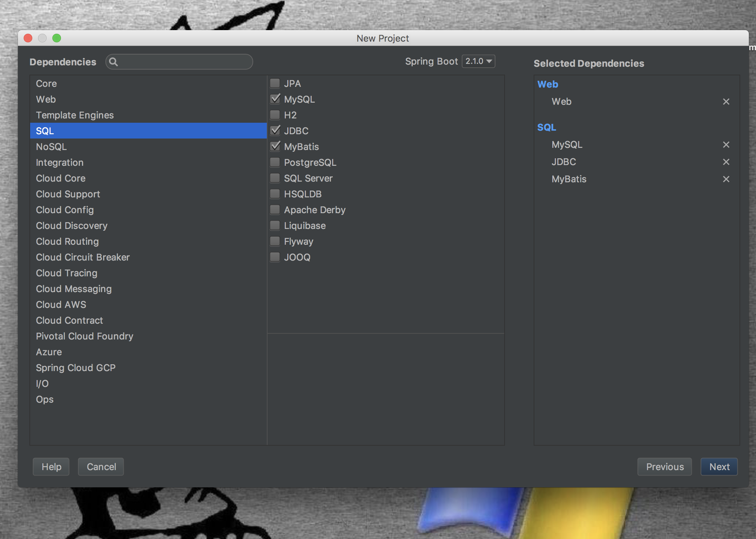Open the Spring Boot version dropdown

click(478, 61)
